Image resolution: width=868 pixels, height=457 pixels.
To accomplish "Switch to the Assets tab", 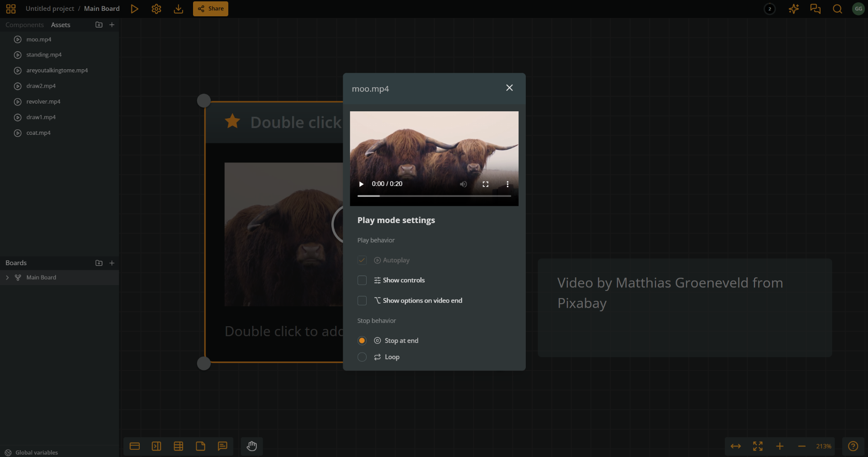I will click(x=61, y=25).
